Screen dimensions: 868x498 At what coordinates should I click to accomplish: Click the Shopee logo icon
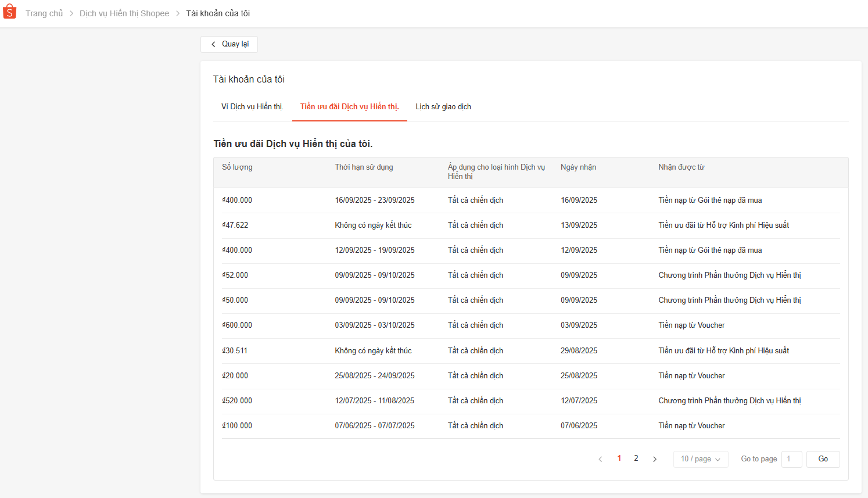pos(10,12)
